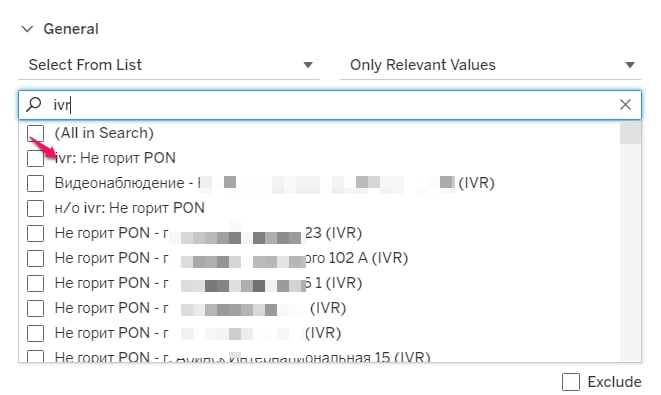
Task: Click the list scrollbar thumb
Action: pyautogui.click(x=631, y=133)
